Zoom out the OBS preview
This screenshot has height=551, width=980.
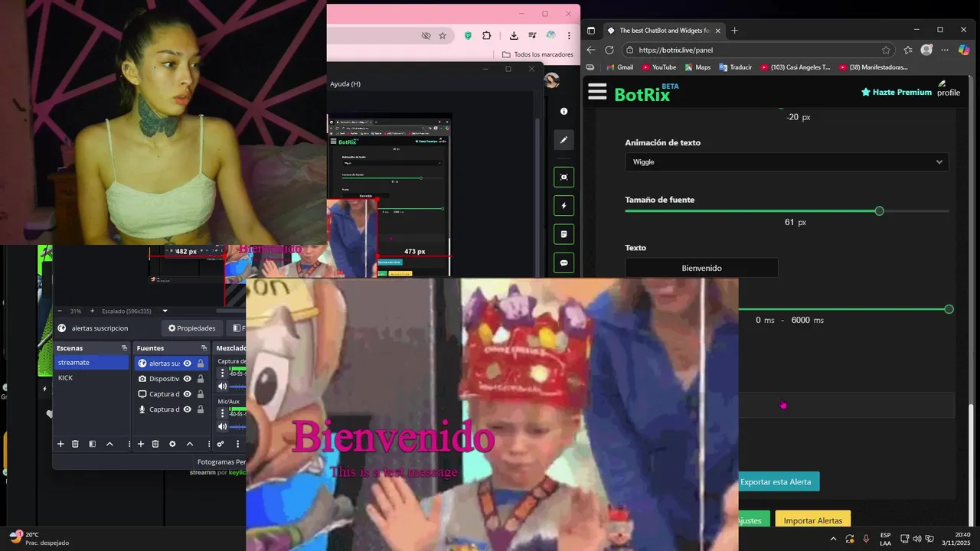click(60, 311)
